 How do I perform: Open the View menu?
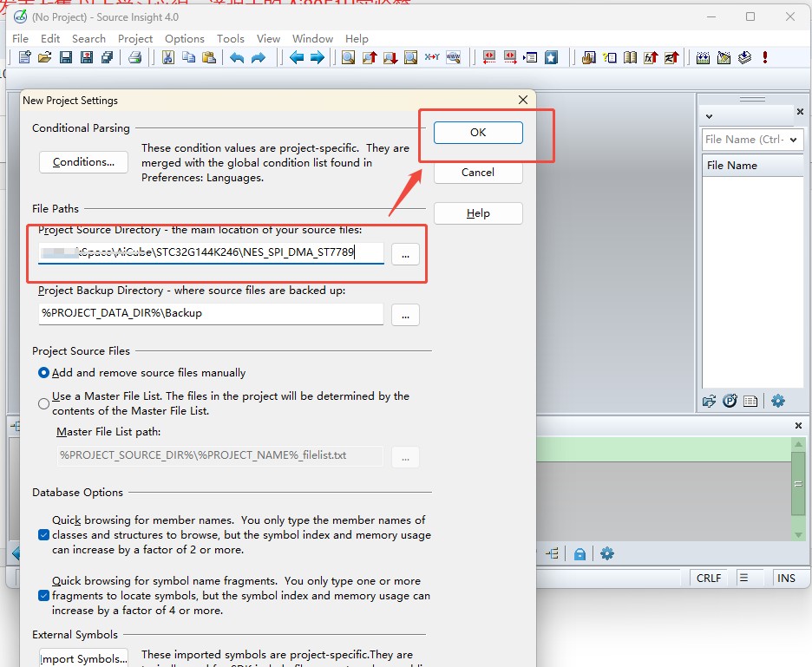pos(268,39)
